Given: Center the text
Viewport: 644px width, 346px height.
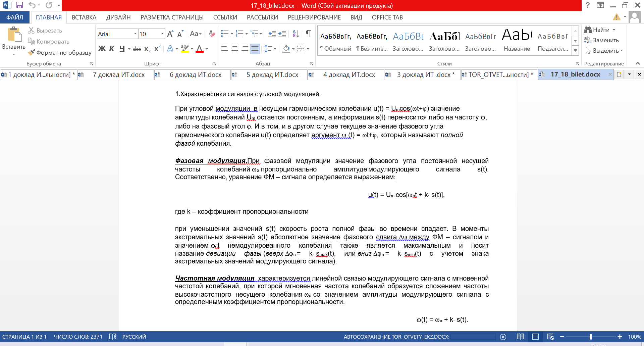Looking at the screenshot, I should click(x=235, y=49).
